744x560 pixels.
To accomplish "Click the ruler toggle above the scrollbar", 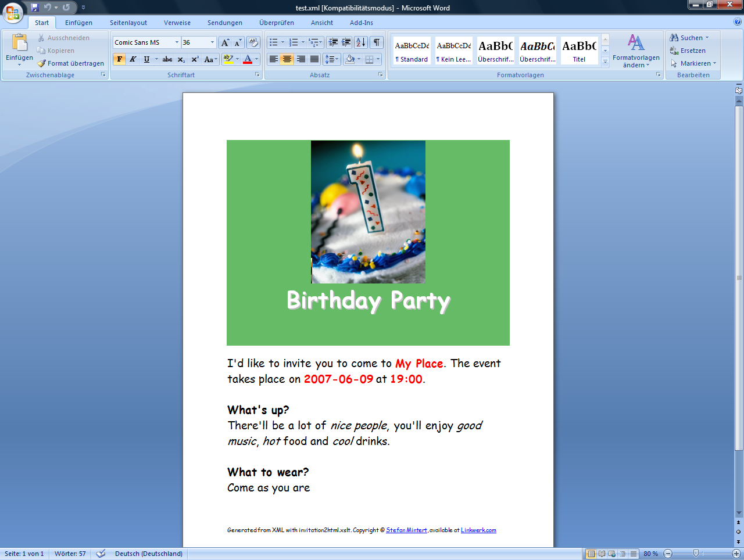I will pyautogui.click(x=739, y=90).
